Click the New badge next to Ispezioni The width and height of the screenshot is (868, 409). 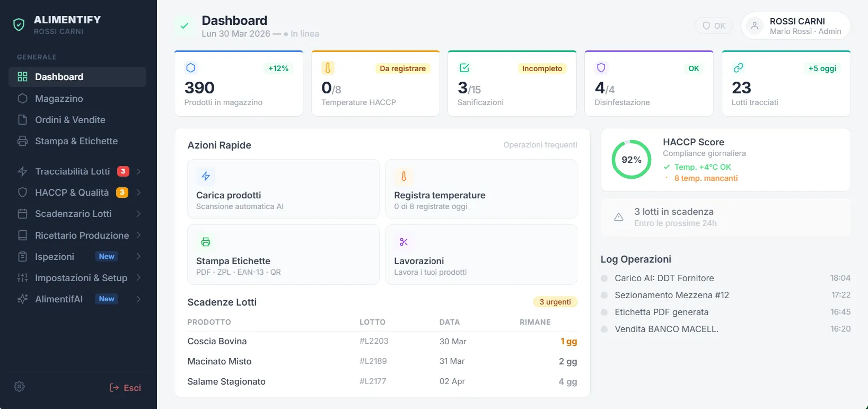pyautogui.click(x=107, y=257)
